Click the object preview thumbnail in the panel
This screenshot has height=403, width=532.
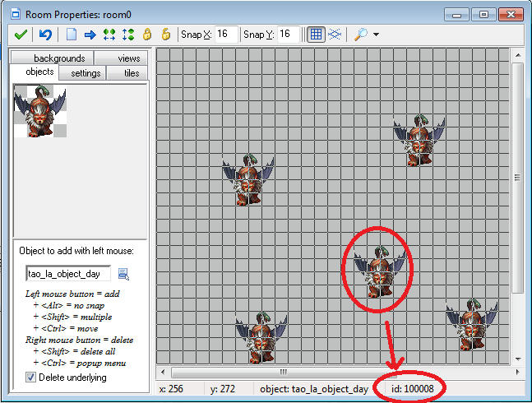pos(40,111)
